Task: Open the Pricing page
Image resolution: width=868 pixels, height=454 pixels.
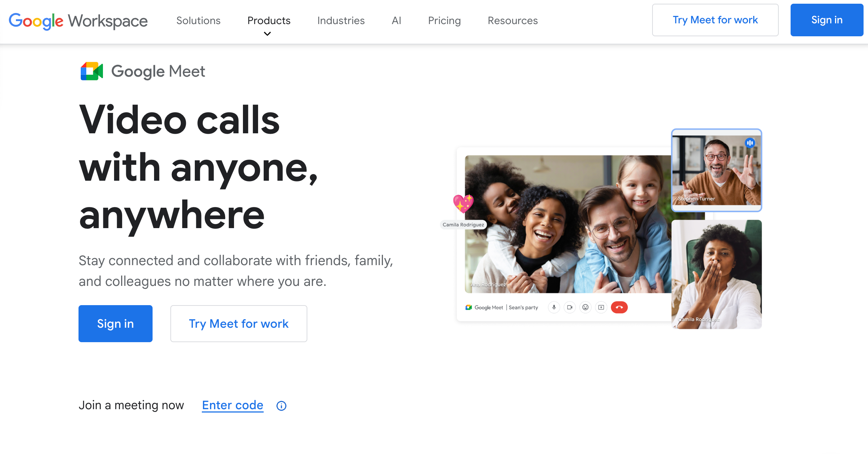Action: click(x=444, y=21)
